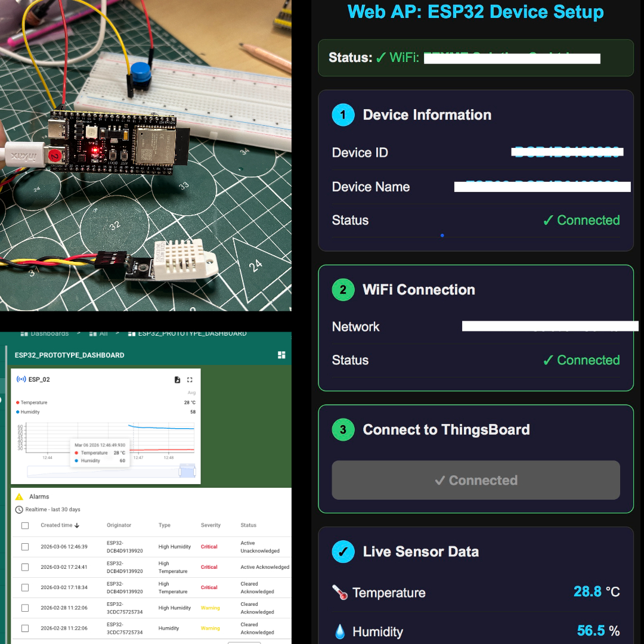Click the 28.8 °C temperature reading
This screenshot has width=644, height=644.
coord(596,592)
